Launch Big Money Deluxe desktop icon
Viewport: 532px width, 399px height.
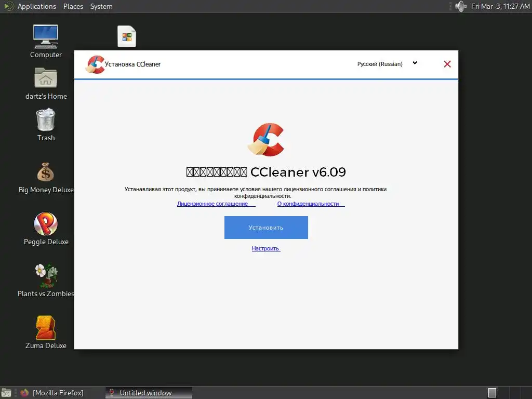(46, 178)
